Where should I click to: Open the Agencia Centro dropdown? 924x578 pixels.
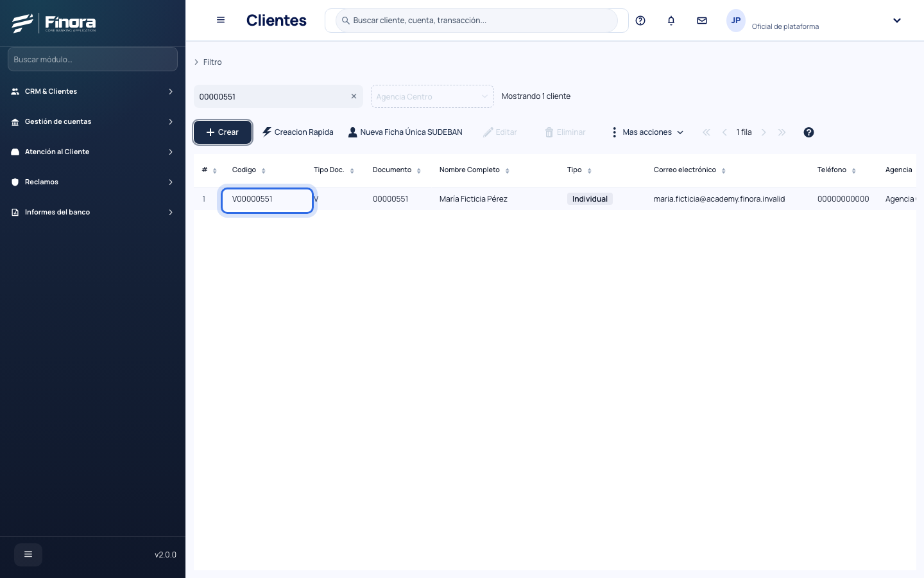(x=432, y=96)
